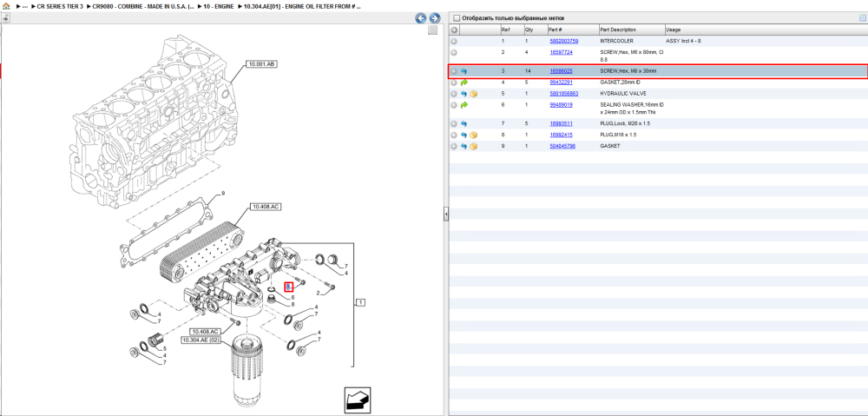Open the column layout icon beside the parts list

pyautogui.click(x=862, y=17)
